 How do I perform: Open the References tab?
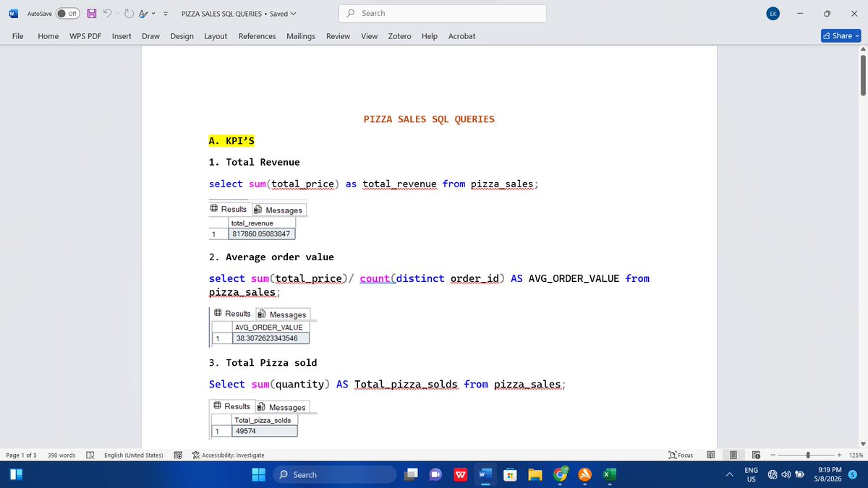pyautogui.click(x=257, y=36)
